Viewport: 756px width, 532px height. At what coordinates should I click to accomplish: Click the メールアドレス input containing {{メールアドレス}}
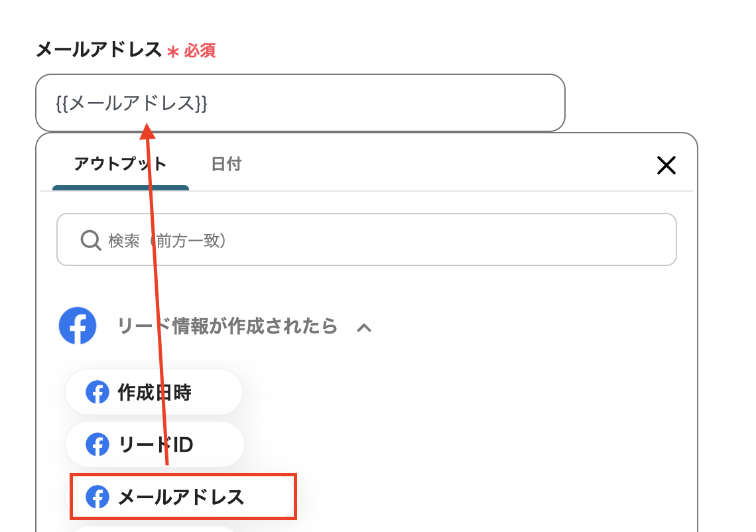click(x=300, y=103)
